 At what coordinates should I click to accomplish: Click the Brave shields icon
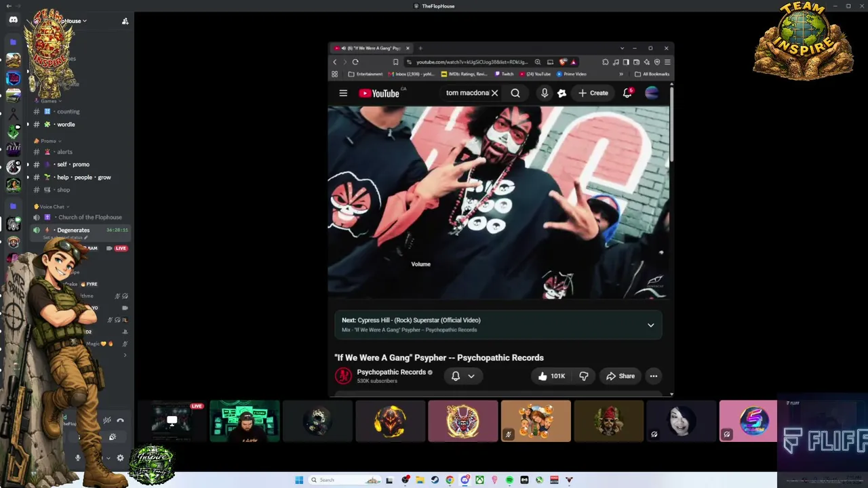pos(562,62)
